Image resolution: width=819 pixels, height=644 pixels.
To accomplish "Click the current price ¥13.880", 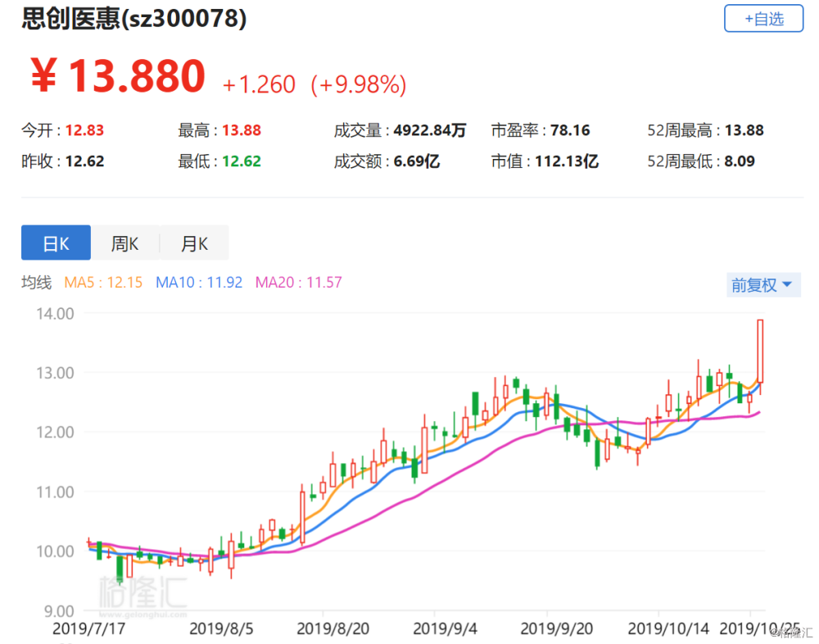I will point(117,76).
